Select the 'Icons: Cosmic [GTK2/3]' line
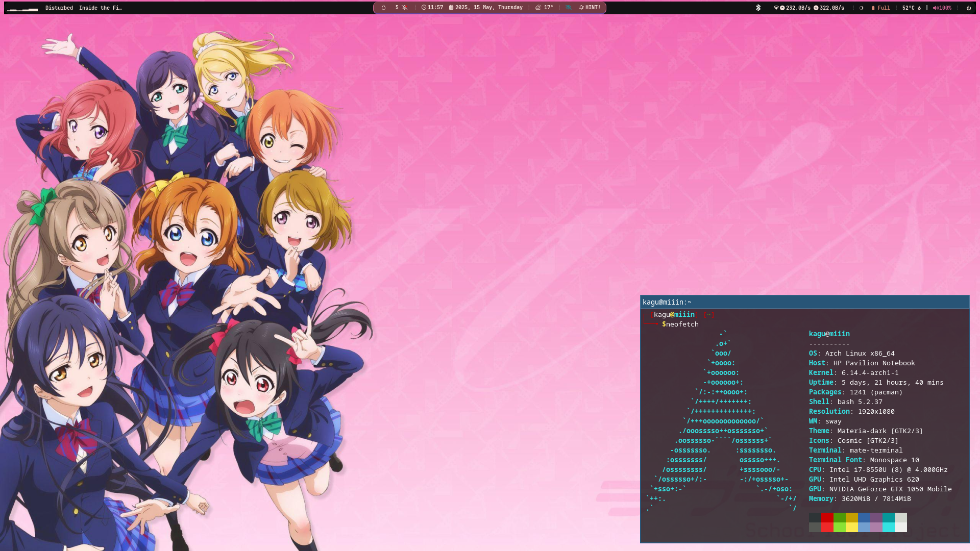 click(x=854, y=441)
